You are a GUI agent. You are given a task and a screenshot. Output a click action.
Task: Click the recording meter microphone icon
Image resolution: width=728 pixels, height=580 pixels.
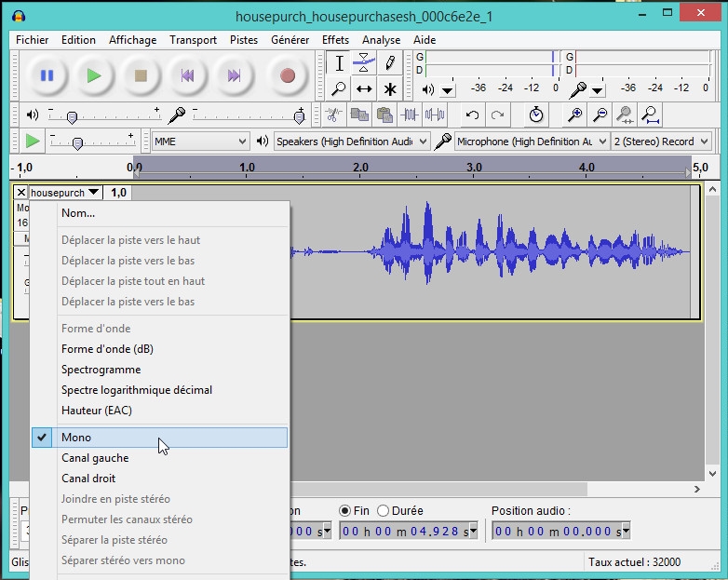pyautogui.click(x=577, y=89)
